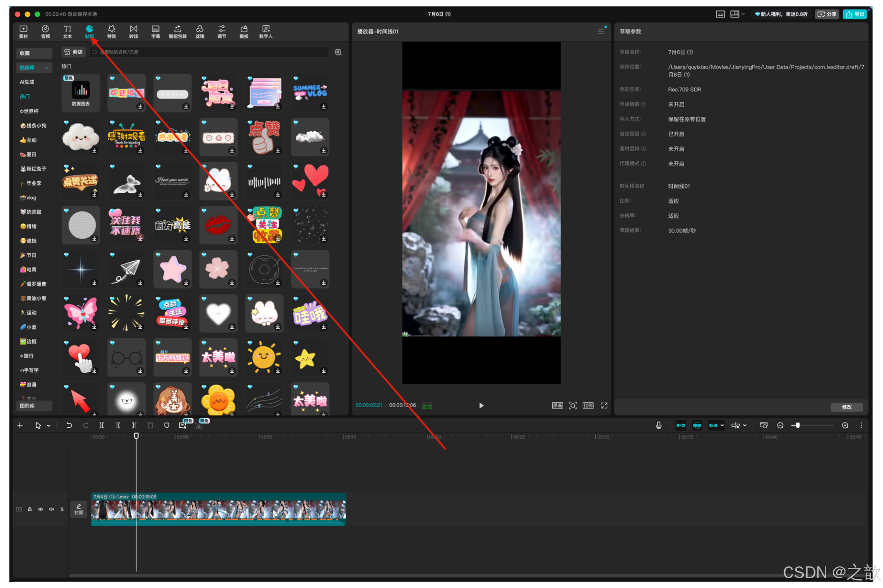
Task: Pick the red lips sticker
Action: 218,225
